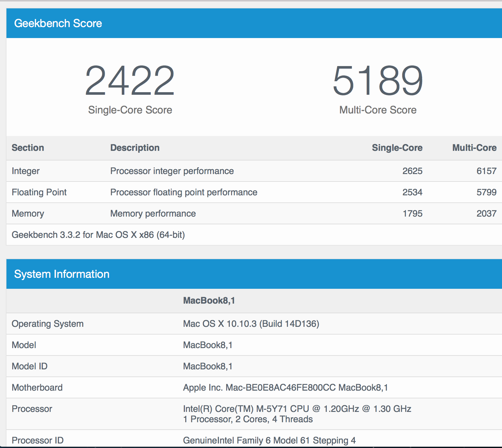Click the Description column header
Viewport: 502px width, 448px height.
pyautogui.click(x=135, y=148)
